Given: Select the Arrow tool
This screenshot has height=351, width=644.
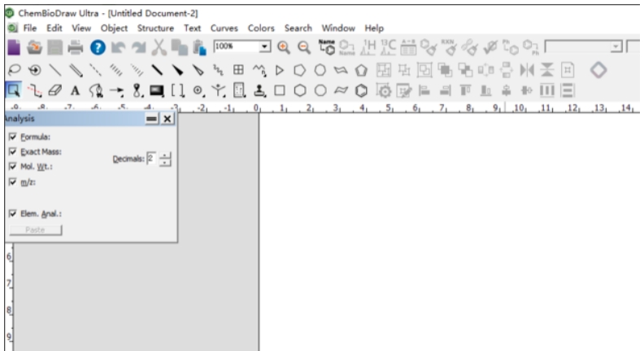Looking at the screenshot, I should tap(116, 91).
